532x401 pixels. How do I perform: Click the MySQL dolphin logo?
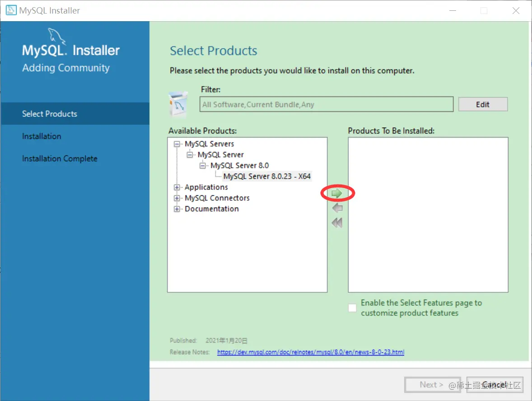pos(56,36)
